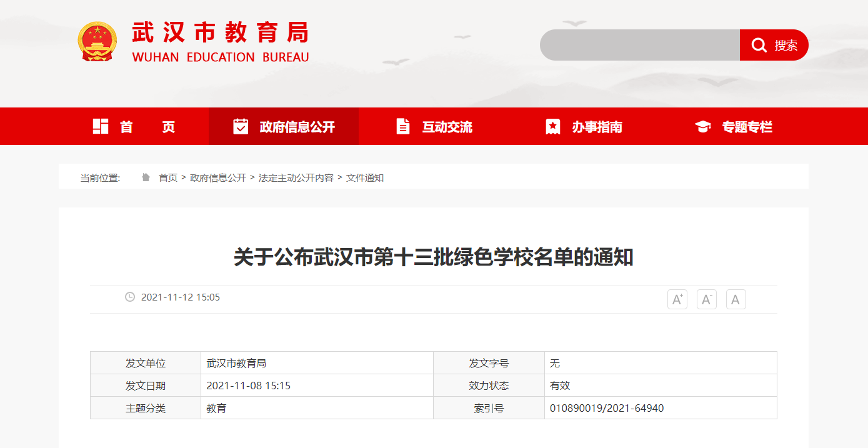This screenshot has height=448, width=868.
Task: Select the 专题专栏 navigation item
Action: [747, 127]
